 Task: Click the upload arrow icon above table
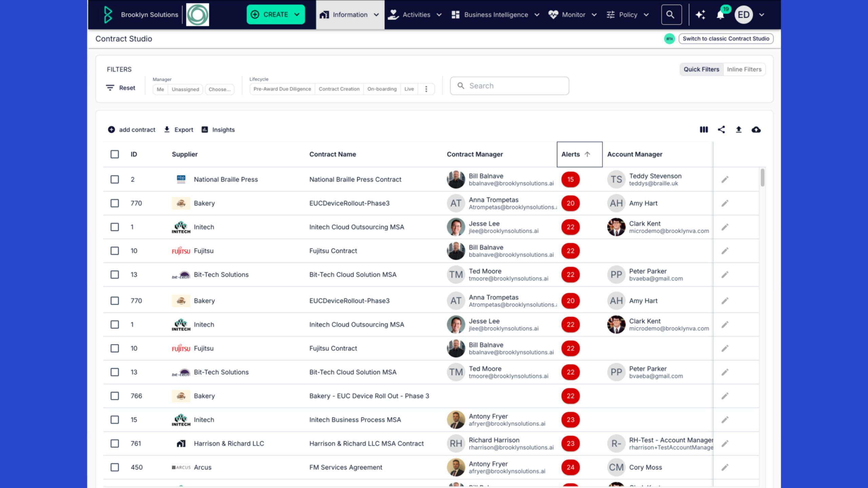pyautogui.click(x=738, y=129)
